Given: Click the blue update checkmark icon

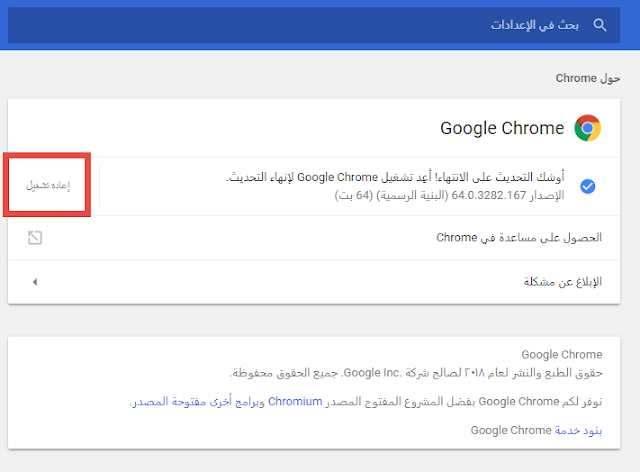Looking at the screenshot, I should [x=587, y=186].
